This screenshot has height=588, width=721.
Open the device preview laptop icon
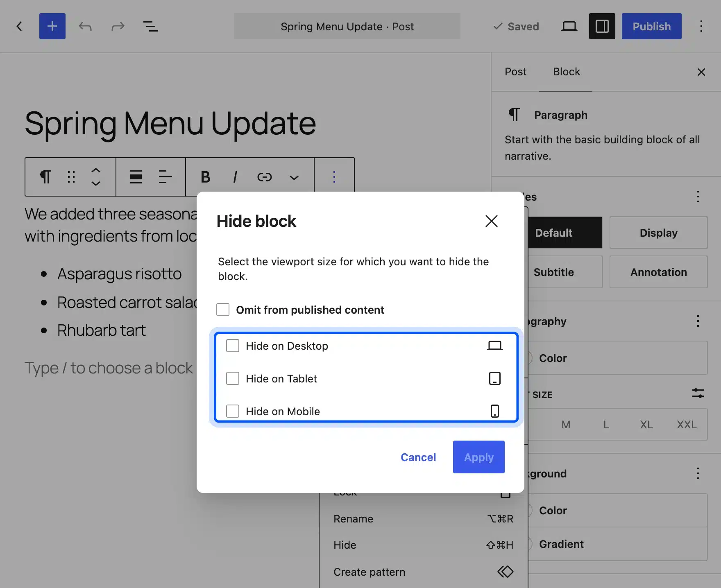[x=569, y=26]
